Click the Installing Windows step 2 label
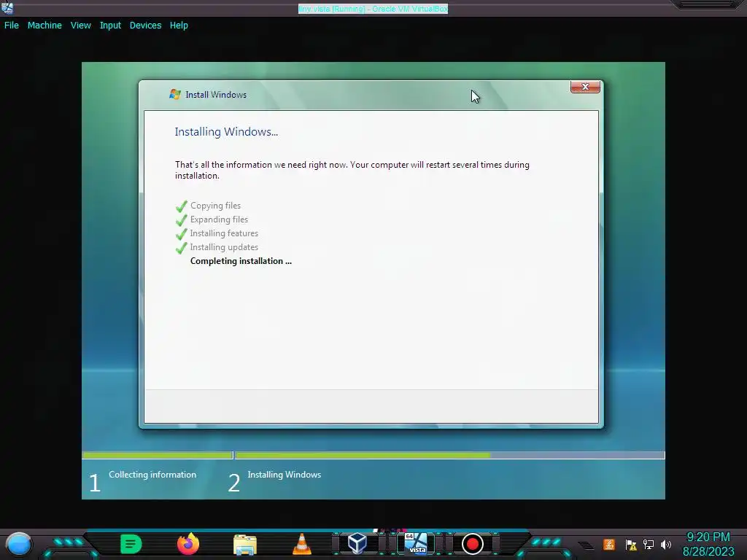This screenshot has width=747, height=560. point(285,474)
